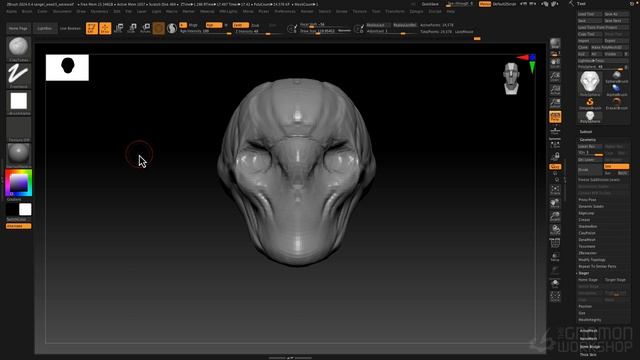Viewport: 640px width, 360px height.
Task: Click Make PolyMesh3D button
Action: [x=609, y=47]
